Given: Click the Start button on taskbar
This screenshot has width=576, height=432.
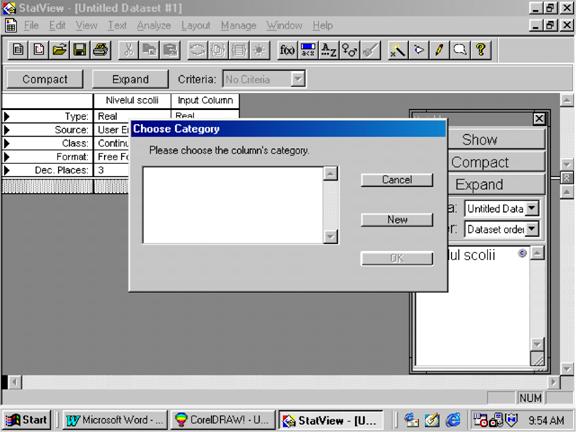Looking at the screenshot, I should tap(26, 420).
